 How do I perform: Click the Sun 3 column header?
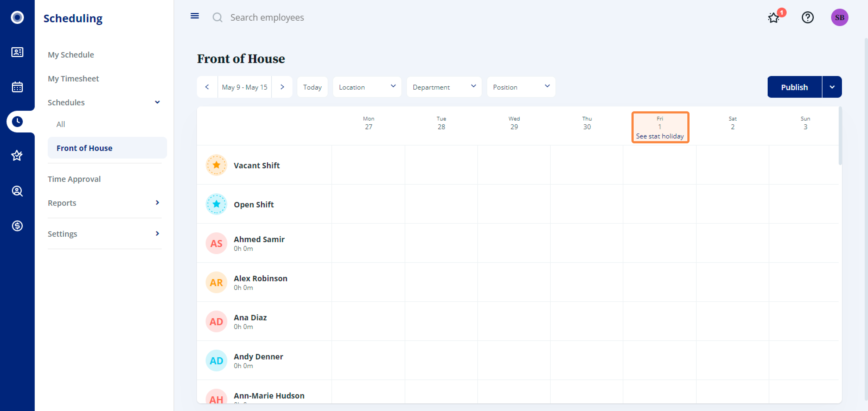point(805,123)
